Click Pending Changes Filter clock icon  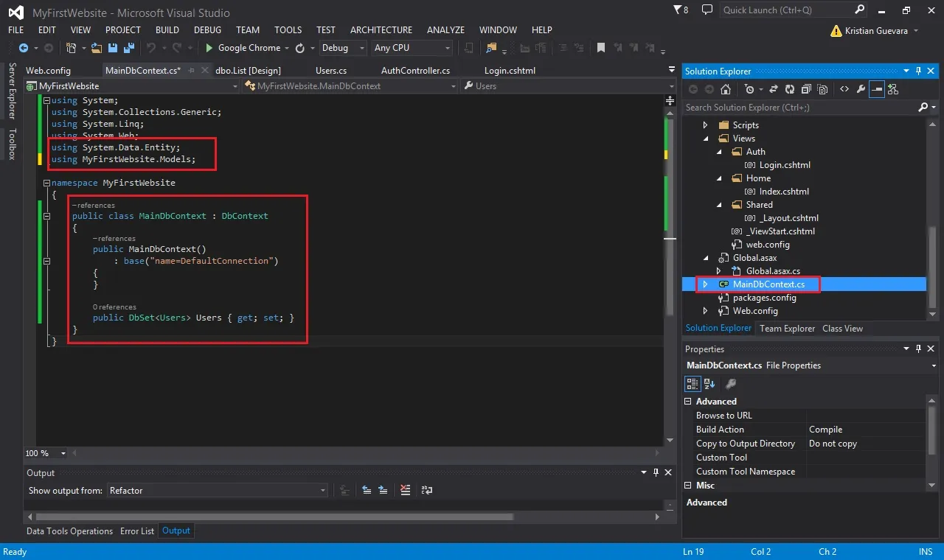(x=749, y=90)
